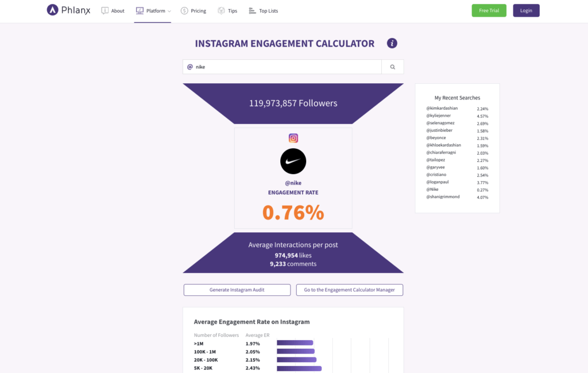Image resolution: width=588 pixels, height=373 pixels.
Task: Click the Login button
Action: point(526,10)
